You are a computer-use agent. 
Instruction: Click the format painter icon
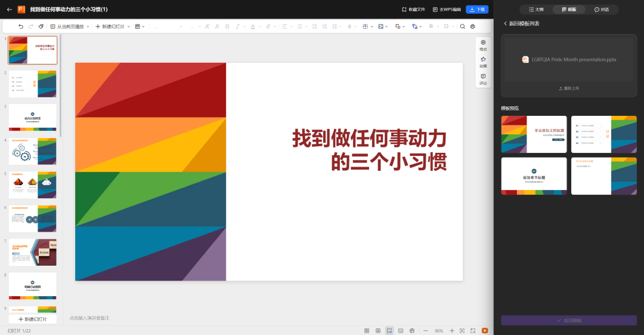[41, 26]
